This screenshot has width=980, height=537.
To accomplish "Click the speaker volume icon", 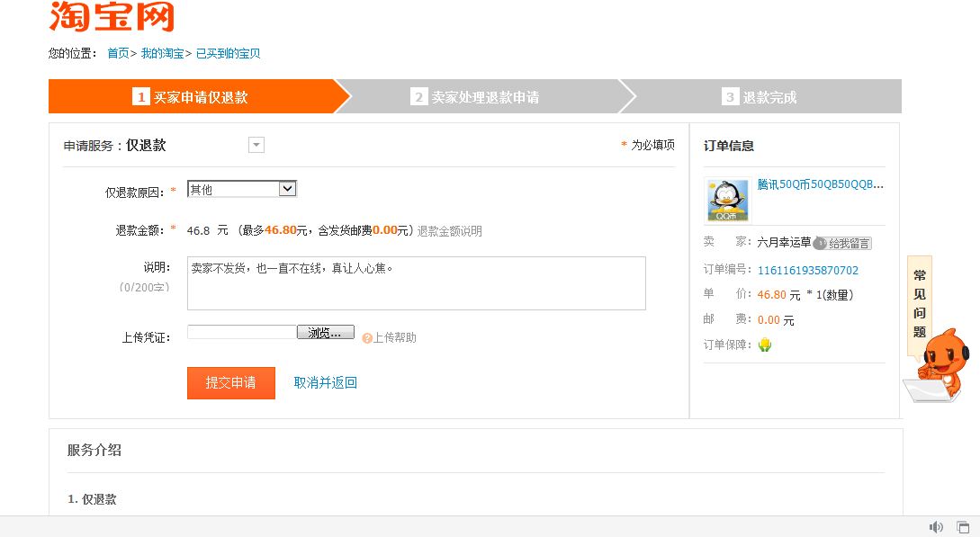I will 936,527.
